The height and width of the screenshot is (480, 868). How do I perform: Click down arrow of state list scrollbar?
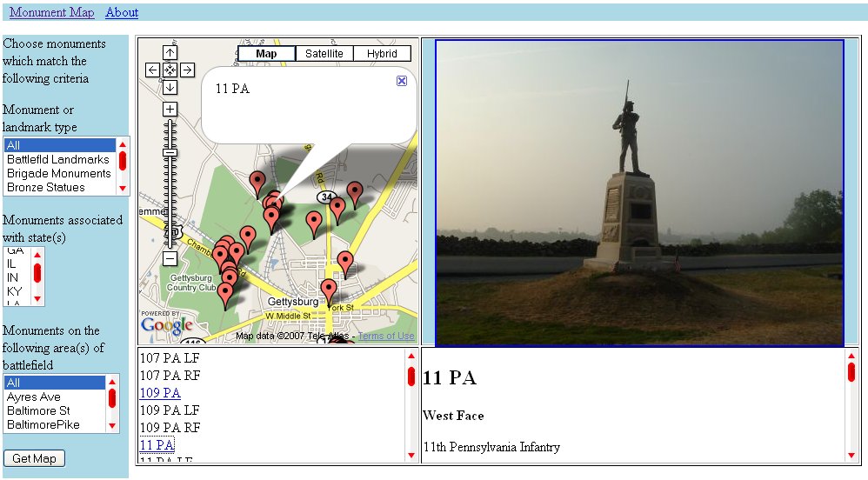click(37, 299)
